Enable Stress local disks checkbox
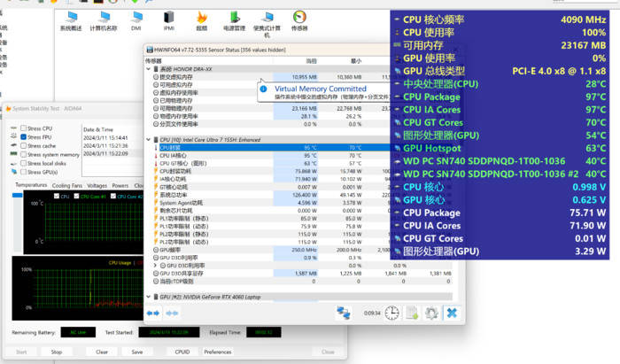Screen dimensions: 620x364 pos(24,163)
